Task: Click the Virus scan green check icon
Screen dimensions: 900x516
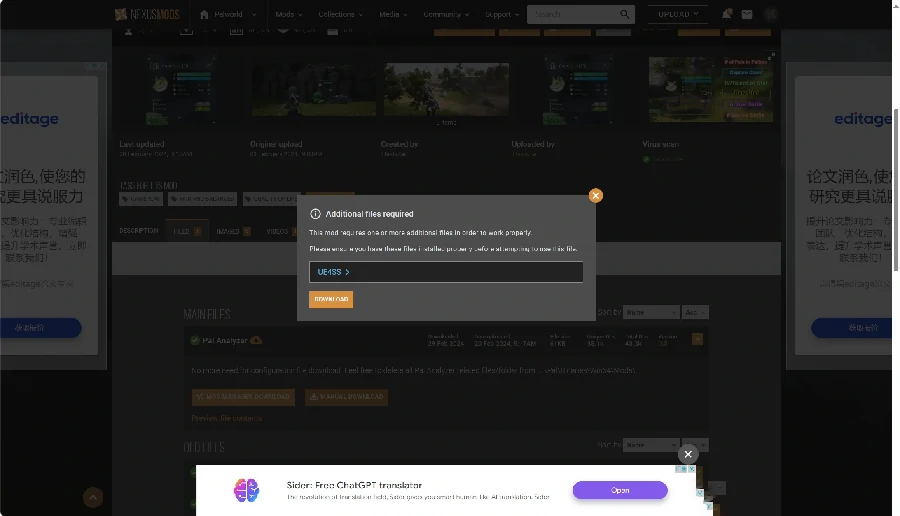Action: coord(646,160)
